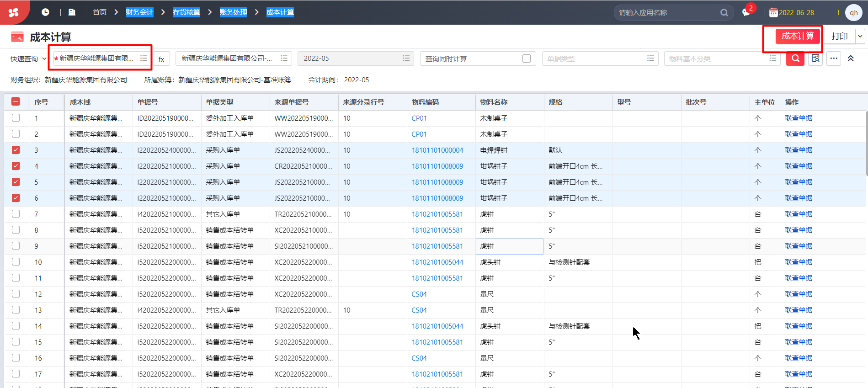
Task: Open the qh user avatar
Action: [x=853, y=13]
